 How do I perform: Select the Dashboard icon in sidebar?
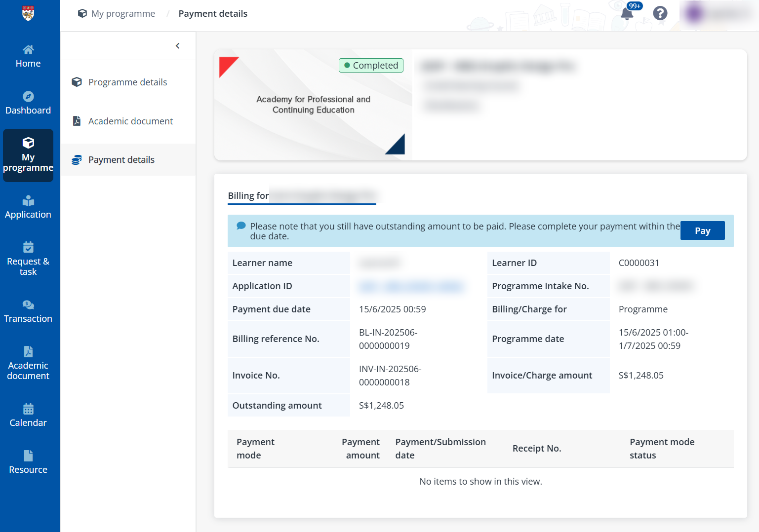[28, 101]
